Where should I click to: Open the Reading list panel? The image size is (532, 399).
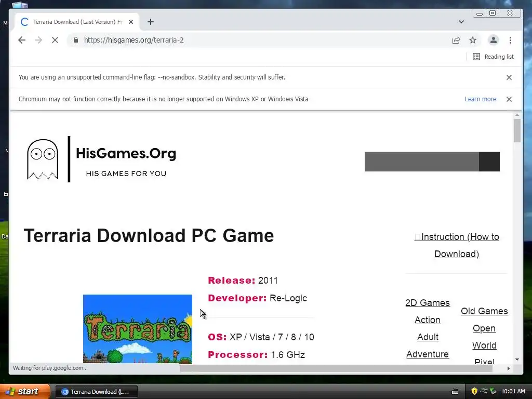[x=494, y=57]
